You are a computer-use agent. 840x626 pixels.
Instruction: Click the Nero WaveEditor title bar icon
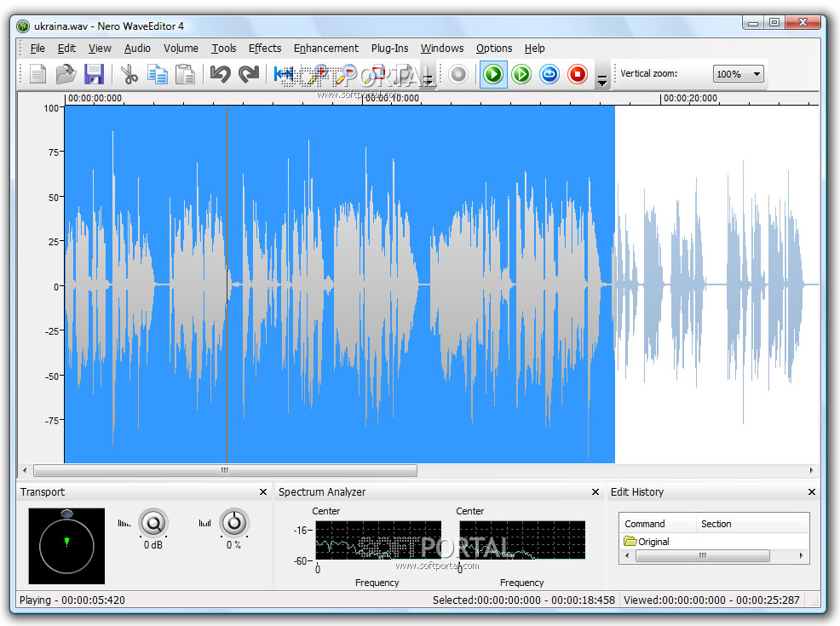(x=23, y=26)
